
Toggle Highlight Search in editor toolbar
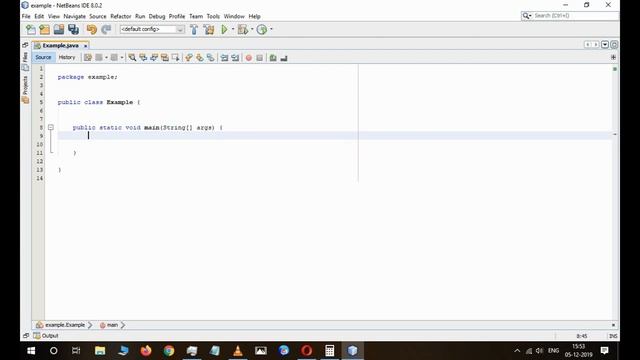tap(164, 58)
